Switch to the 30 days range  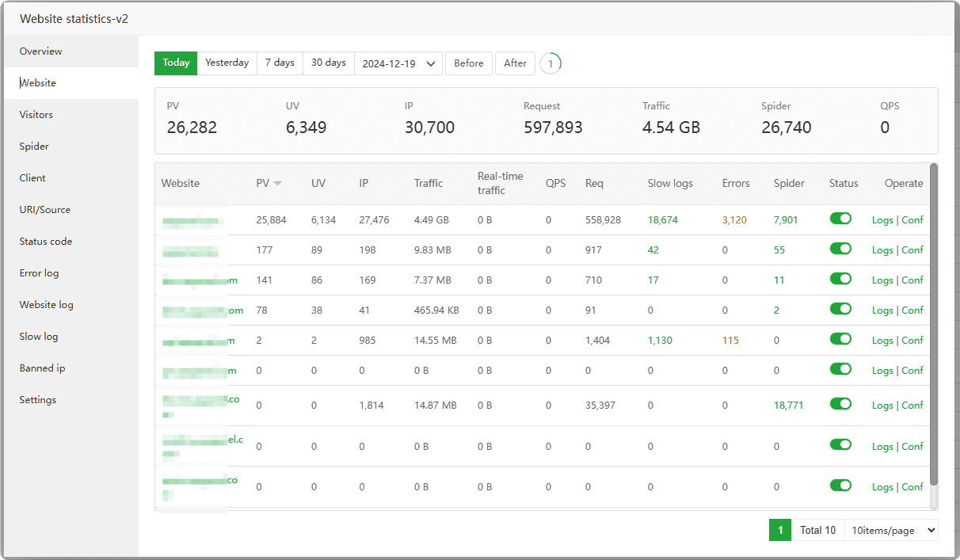[328, 63]
